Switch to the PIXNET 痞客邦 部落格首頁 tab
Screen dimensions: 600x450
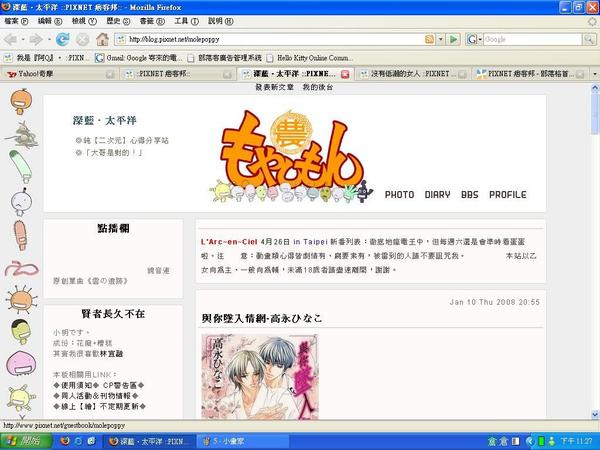tap(530, 74)
